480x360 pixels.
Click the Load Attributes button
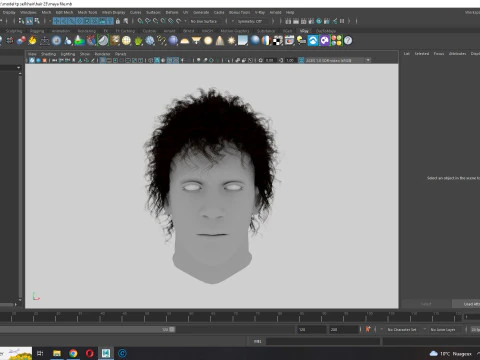pyautogui.click(x=467, y=304)
